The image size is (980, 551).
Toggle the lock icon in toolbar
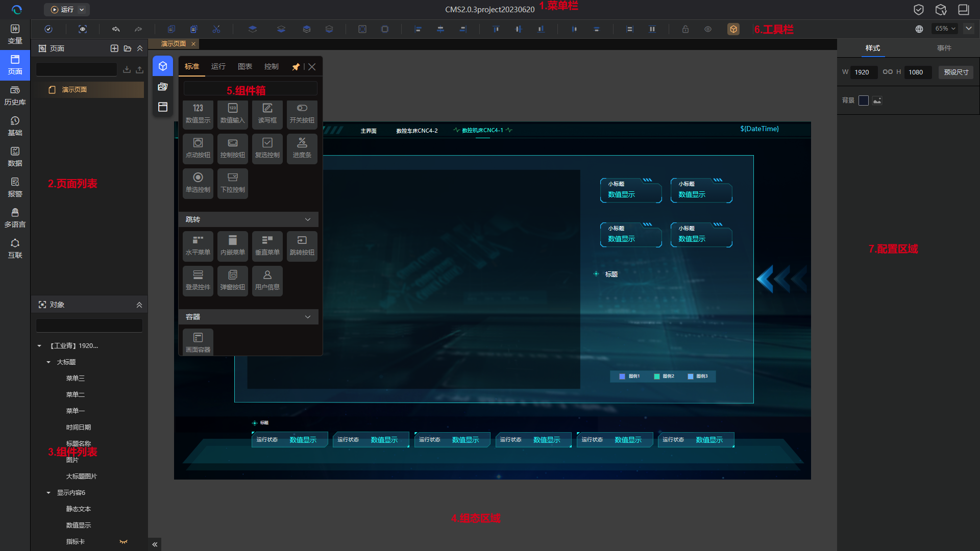[685, 29]
